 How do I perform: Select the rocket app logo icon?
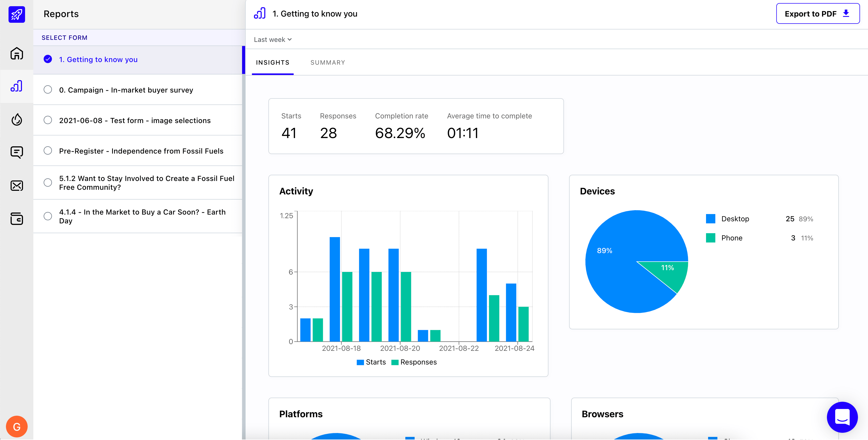pos(16,14)
